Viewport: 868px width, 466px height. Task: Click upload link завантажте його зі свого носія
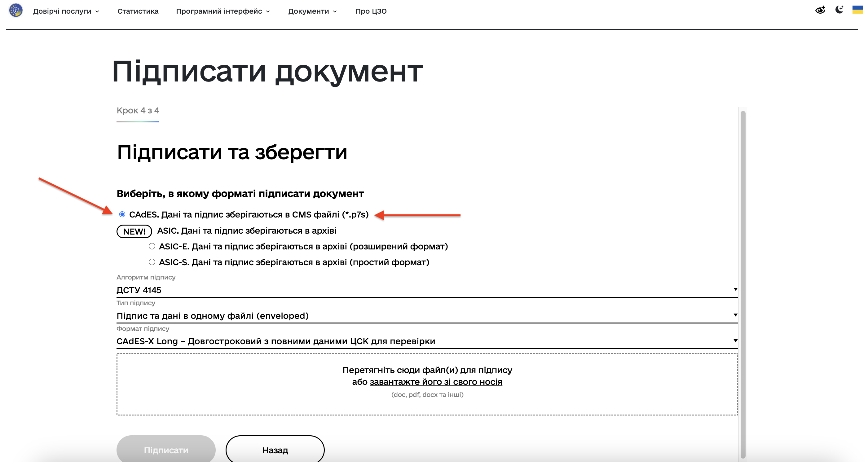(436, 382)
